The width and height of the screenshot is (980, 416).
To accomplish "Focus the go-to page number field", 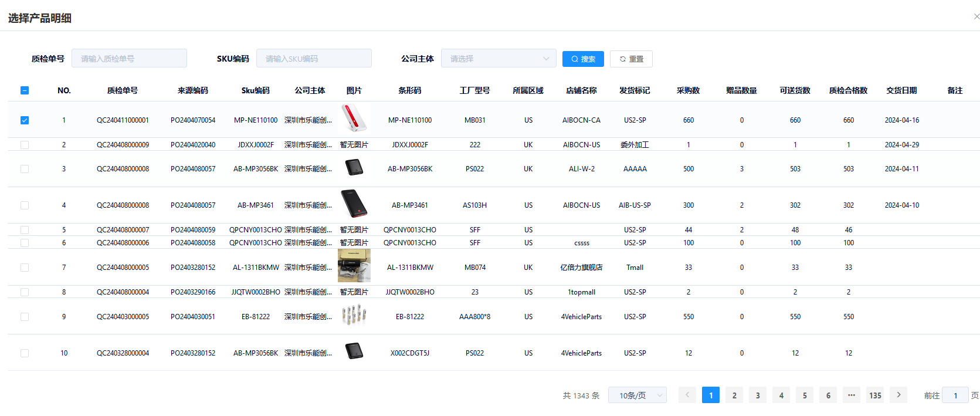I will (x=955, y=395).
